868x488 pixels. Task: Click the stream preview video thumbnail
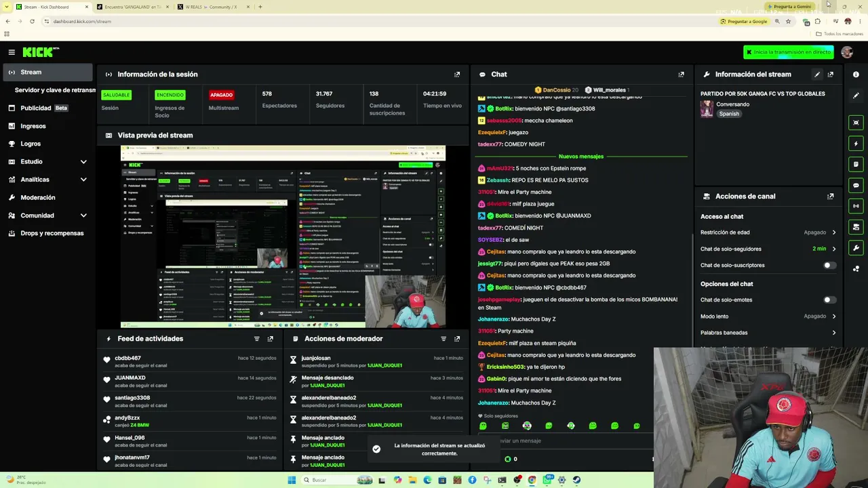tap(283, 236)
